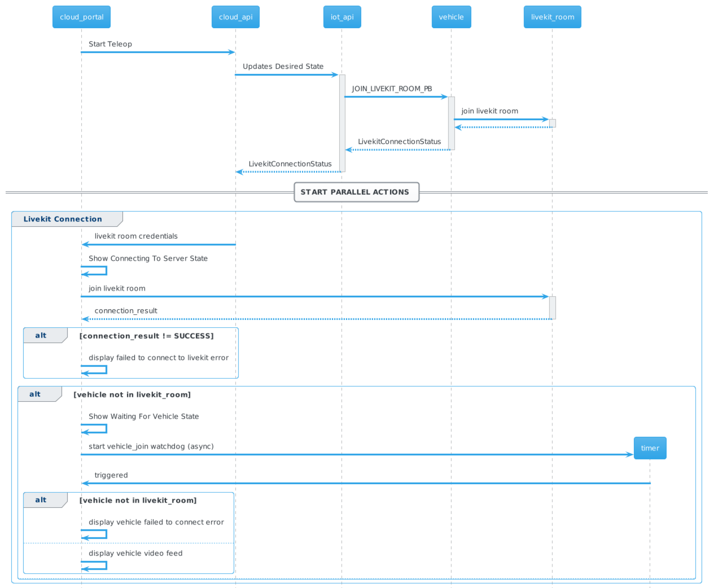This screenshot has width=714, height=588.
Task: Click the vehicle activation bar
Action: [x=451, y=123]
